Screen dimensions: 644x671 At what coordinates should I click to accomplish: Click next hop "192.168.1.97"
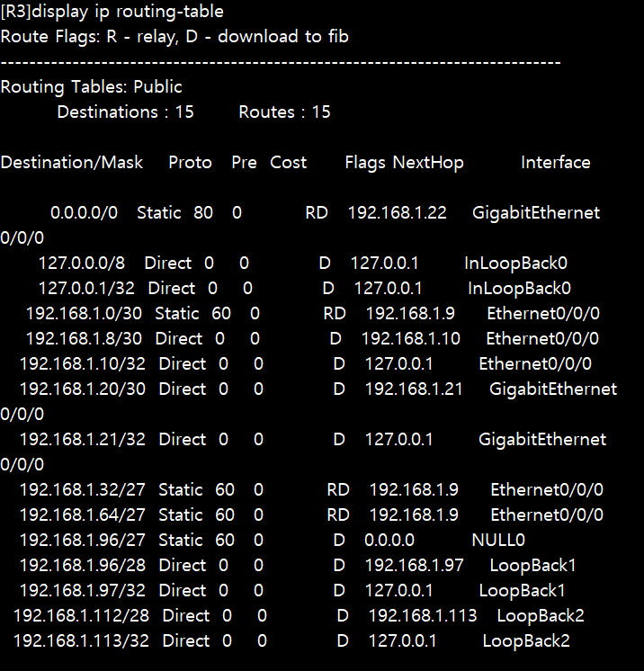pyautogui.click(x=415, y=566)
